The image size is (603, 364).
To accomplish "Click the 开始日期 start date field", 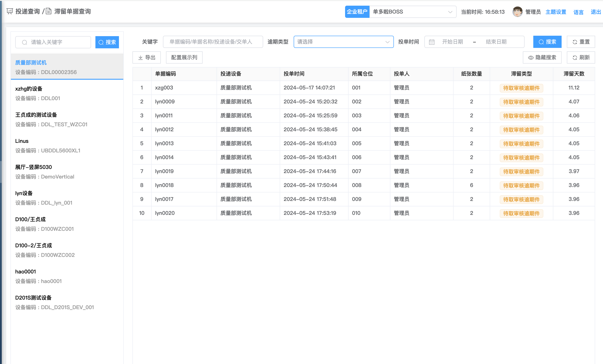I will pos(452,42).
